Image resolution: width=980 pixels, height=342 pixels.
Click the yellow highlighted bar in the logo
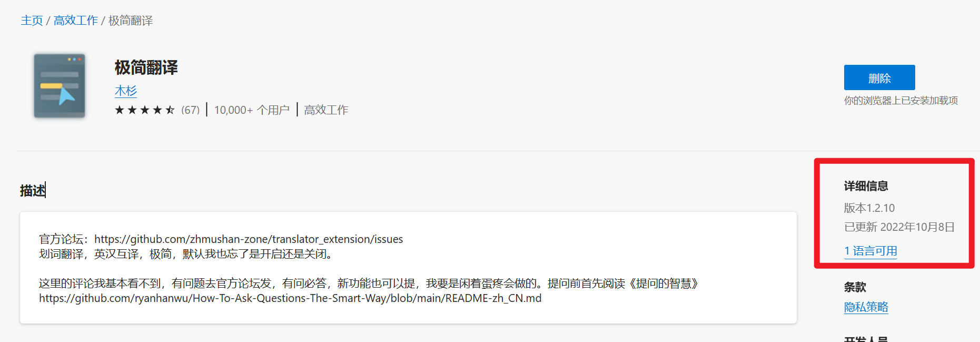[51, 86]
